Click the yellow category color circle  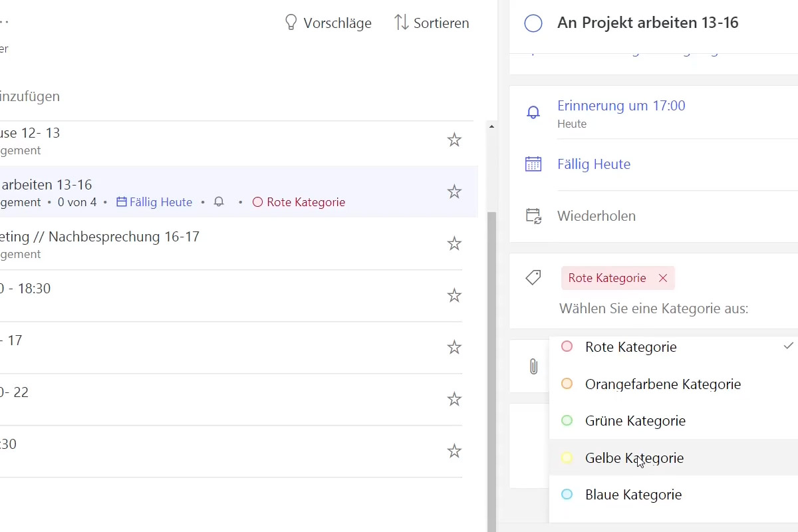[567, 458]
